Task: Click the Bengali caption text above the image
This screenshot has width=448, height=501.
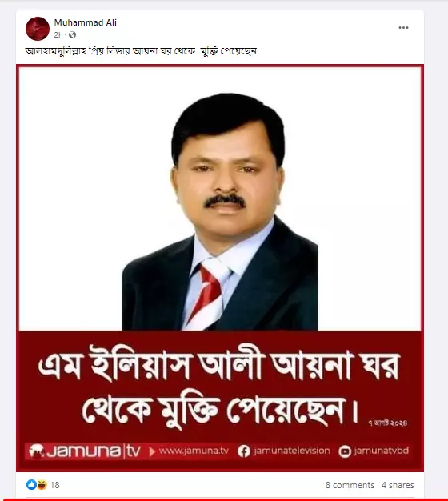Action: point(141,51)
